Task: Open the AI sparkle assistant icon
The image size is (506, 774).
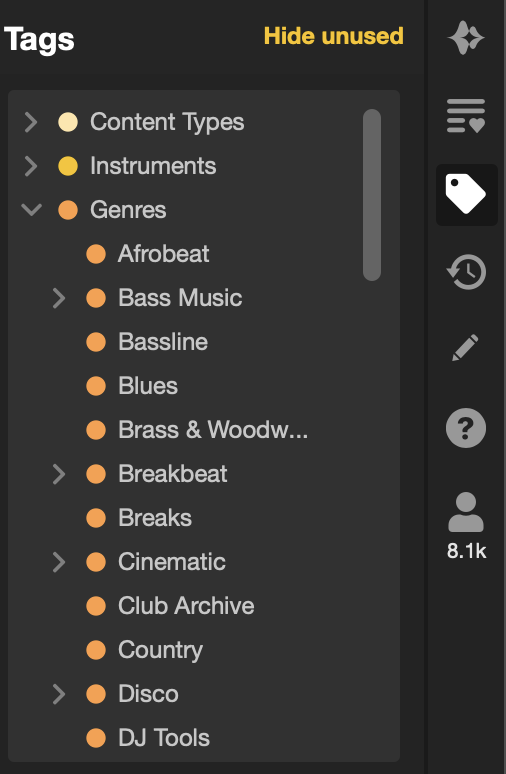Action: 466,38
